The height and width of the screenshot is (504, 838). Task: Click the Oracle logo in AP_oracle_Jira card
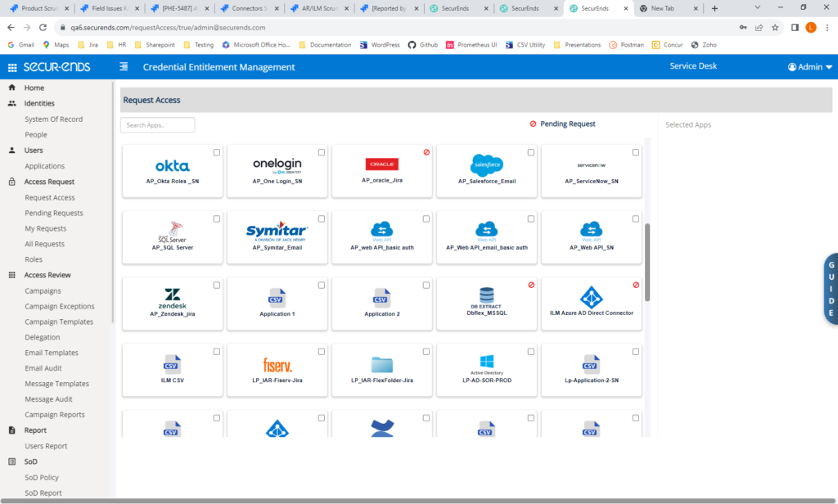click(381, 164)
